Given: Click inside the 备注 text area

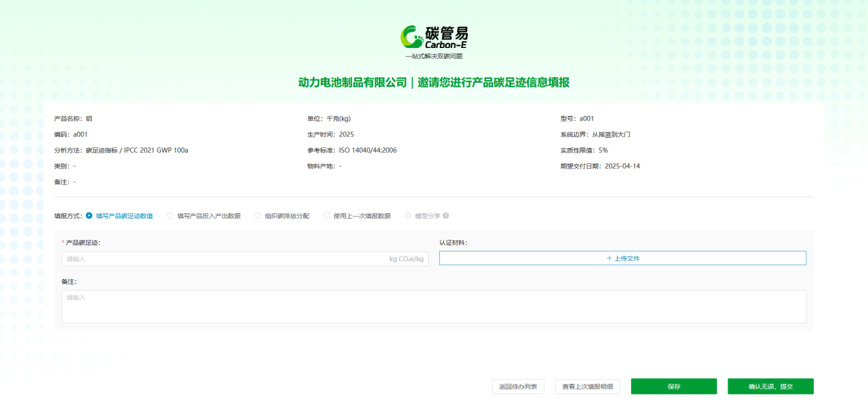Looking at the screenshot, I should click(x=434, y=306).
